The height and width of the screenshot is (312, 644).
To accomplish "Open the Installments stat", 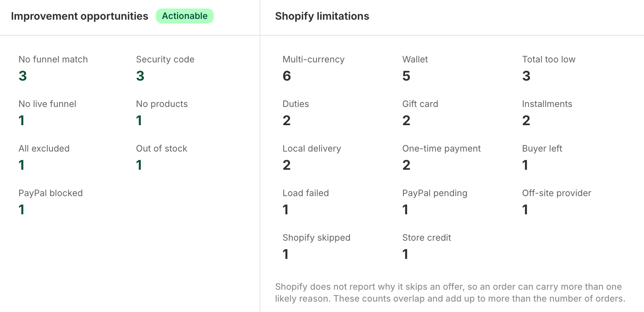I will pyautogui.click(x=547, y=113).
